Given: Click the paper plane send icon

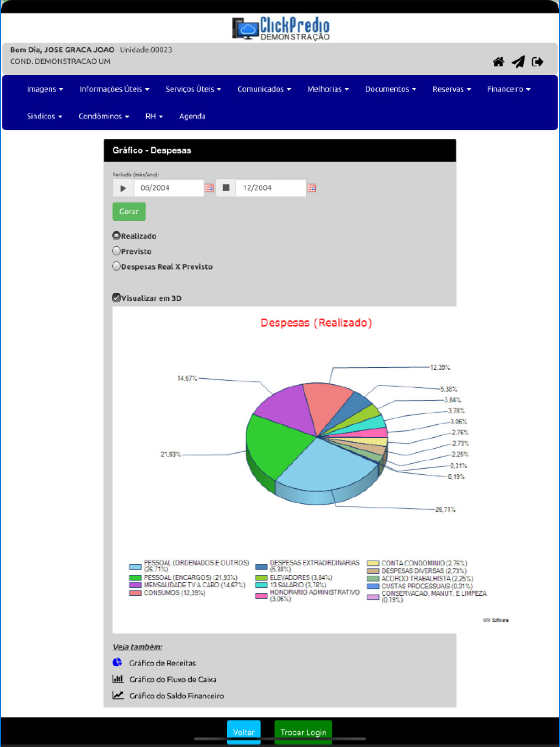Looking at the screenshot, I should click(x=518, y=62).
